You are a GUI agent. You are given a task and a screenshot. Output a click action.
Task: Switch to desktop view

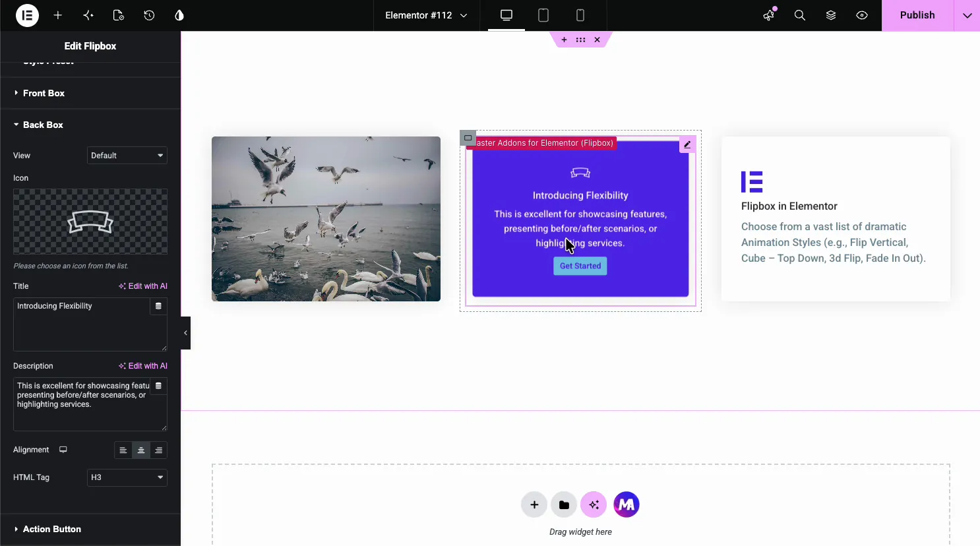click(506, 15)
